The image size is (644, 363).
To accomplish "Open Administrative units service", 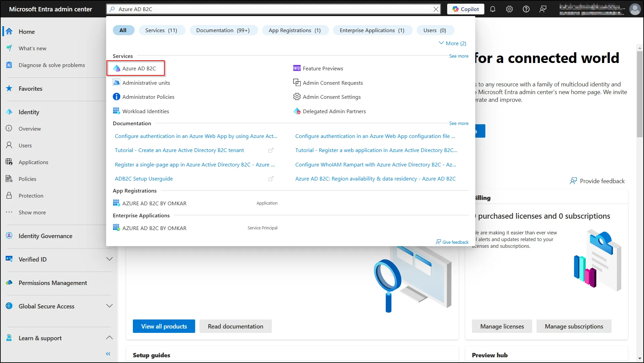I will [141, 83].
